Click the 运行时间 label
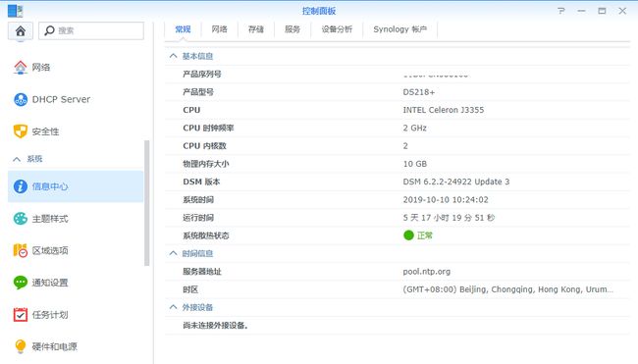Screen dimensions: 638x364 point(198,218)
